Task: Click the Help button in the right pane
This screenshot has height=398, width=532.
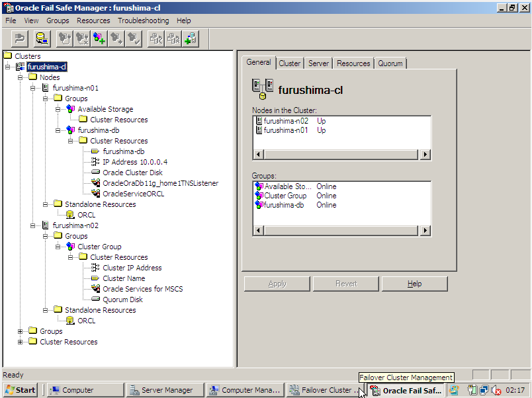Action: click(x=415, y=284)
